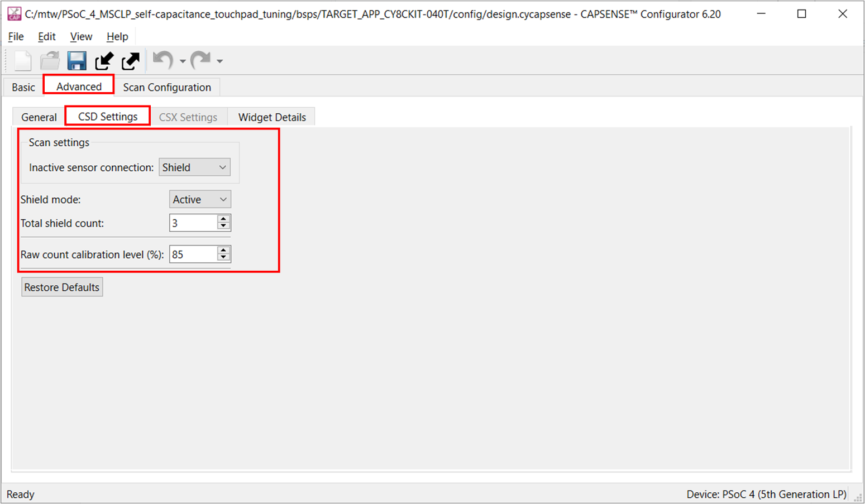
Task: Maximize the CAPSENSE Configurator window
Action: (x=801, y=13)
